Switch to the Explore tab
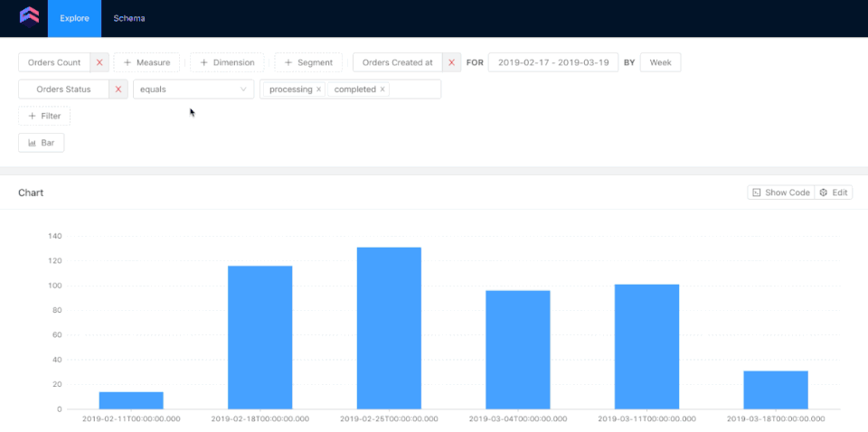The width and height of the screenshot is (868, 432). [x=75, y=18]
